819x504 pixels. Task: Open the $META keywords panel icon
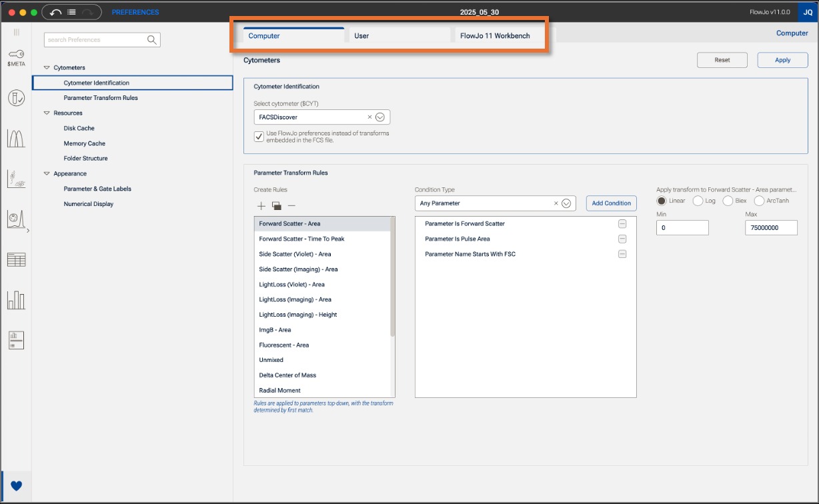pyautogui.click(x=16, y=57)
